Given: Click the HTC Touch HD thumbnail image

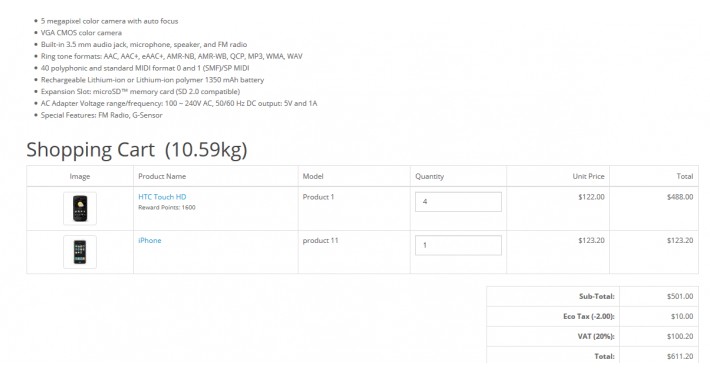Looking at the screenshot, I should (80, 208).
